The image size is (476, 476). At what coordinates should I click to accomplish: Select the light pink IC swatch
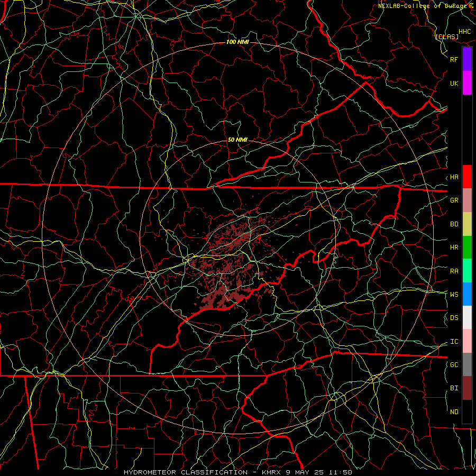[467, 341]
